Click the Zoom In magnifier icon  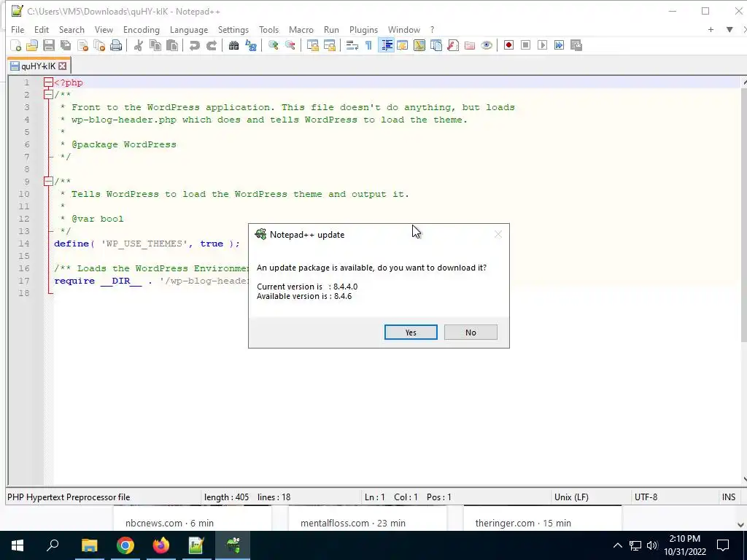[x=273, y=46]
